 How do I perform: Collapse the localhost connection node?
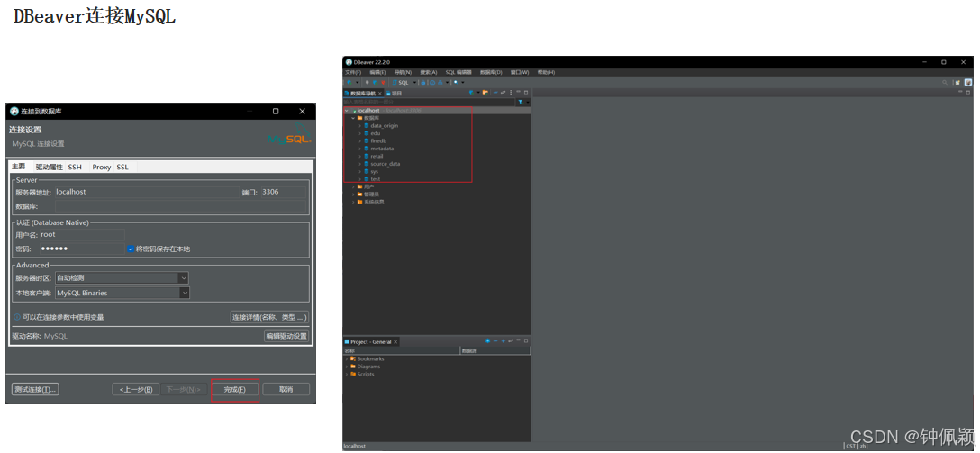[347, 111]
